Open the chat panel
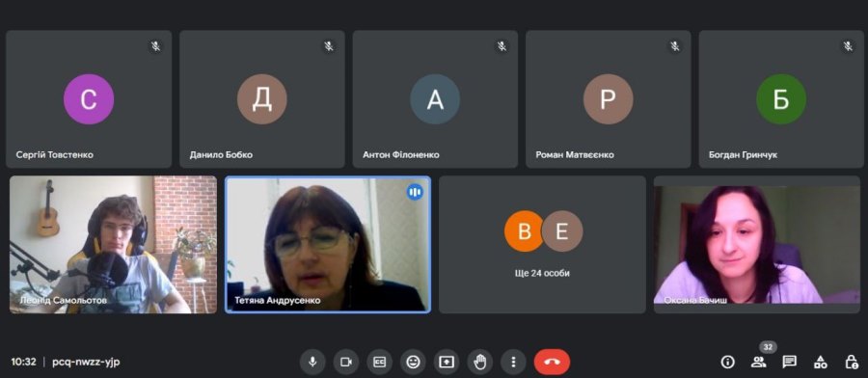Viewport: 868px width, 378px height. [x=789, y=362]
